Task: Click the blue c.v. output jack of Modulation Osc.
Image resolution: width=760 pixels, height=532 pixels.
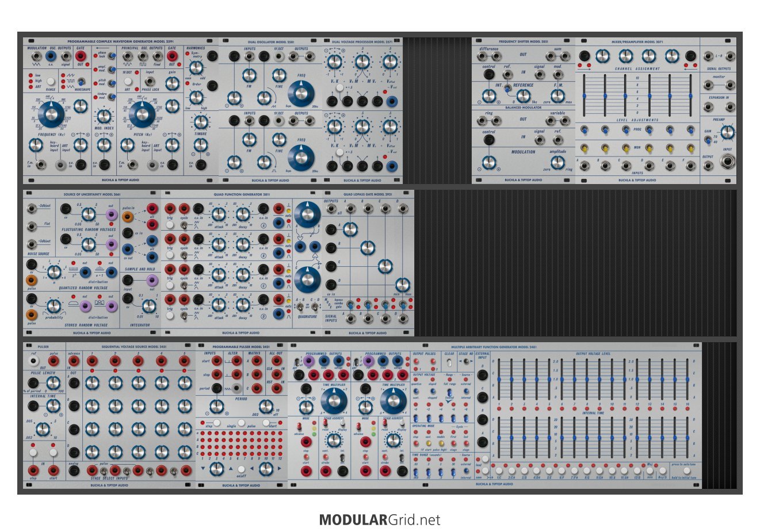Action: click(51, 56)
